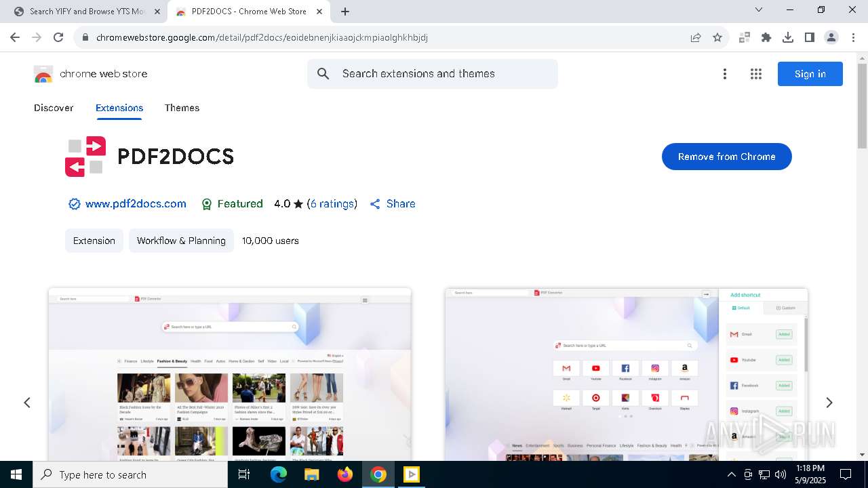Click Remove from Chrome button
This screenshot has width=868, height=488.
coord(727,157)
